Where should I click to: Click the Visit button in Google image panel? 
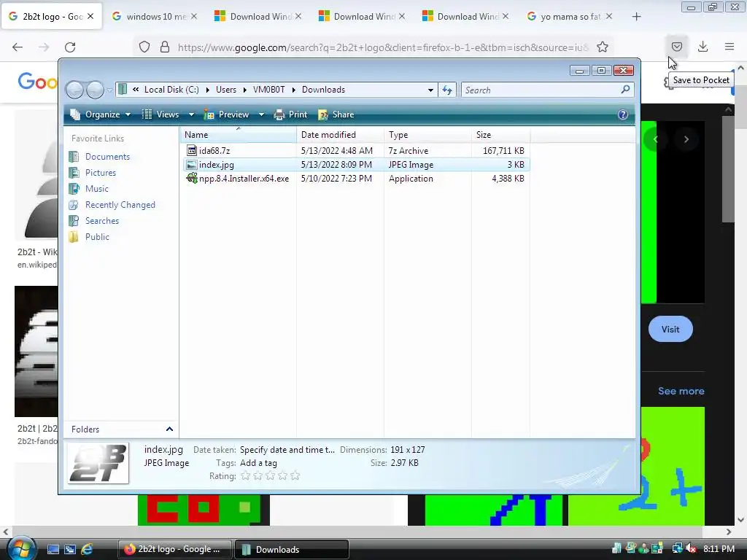[670, 329]
